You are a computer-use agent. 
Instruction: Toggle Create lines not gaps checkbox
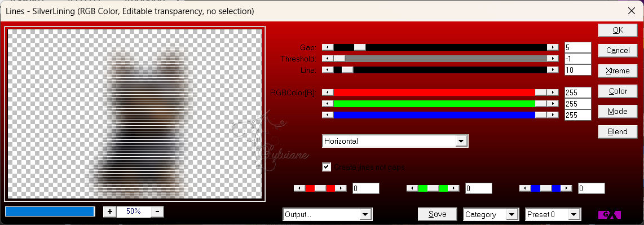[327, 167]
